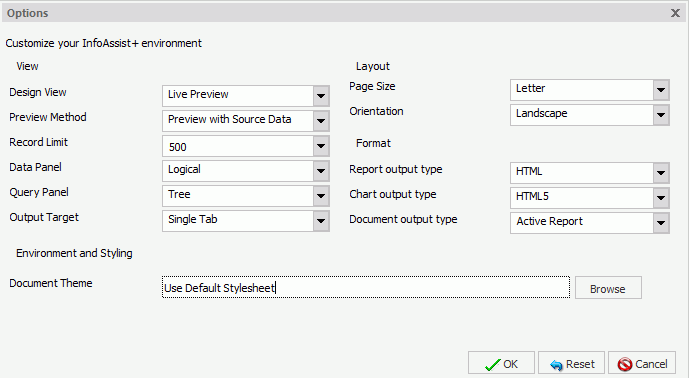Click the Customize your InfoAssist+ environment text
The image size is (689, 378).
104,44
